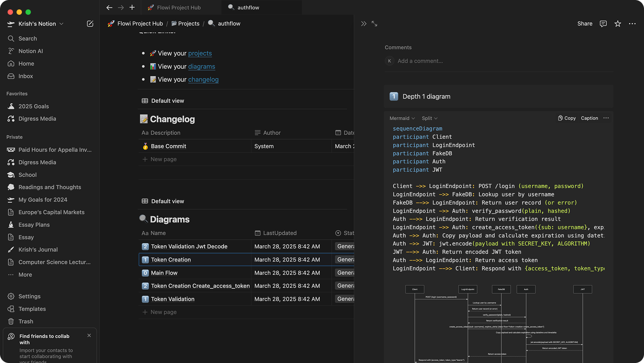
Task: Open the code block three-dot options
Action: coord(606,118)
